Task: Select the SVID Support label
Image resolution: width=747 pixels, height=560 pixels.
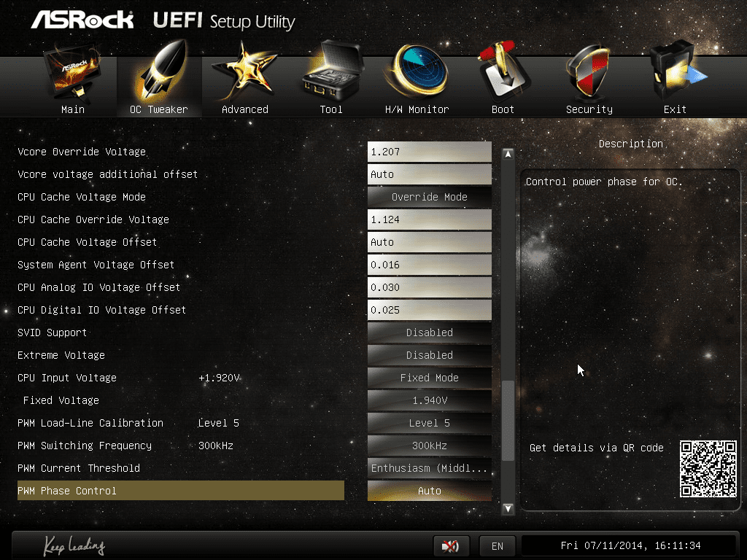Action: (52, 332)
